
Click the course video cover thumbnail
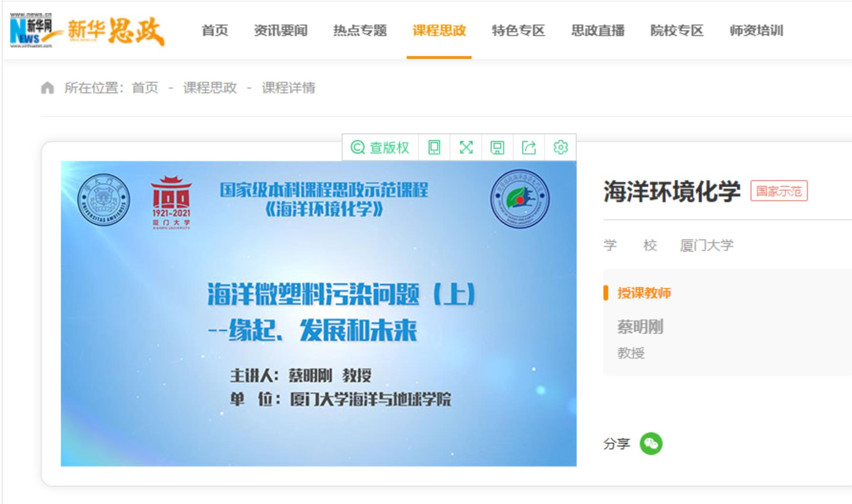point(319,313)
